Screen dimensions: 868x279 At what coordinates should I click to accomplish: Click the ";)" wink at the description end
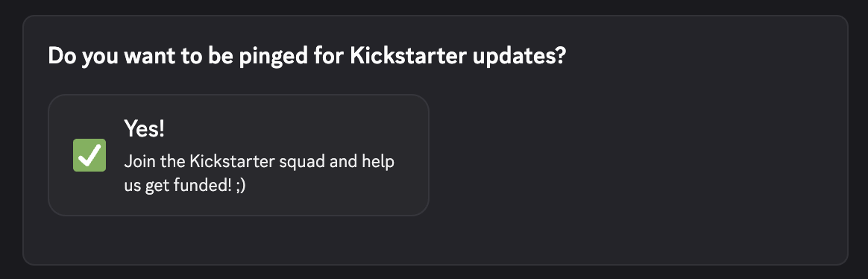(240, 186)
